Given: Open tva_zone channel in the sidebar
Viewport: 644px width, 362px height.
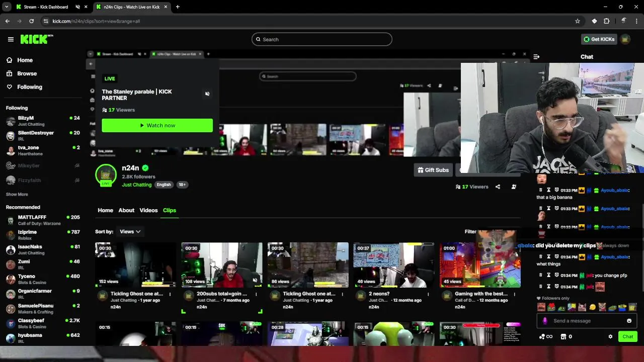Looking at the screenshot, I should click(x=43, y=150).
